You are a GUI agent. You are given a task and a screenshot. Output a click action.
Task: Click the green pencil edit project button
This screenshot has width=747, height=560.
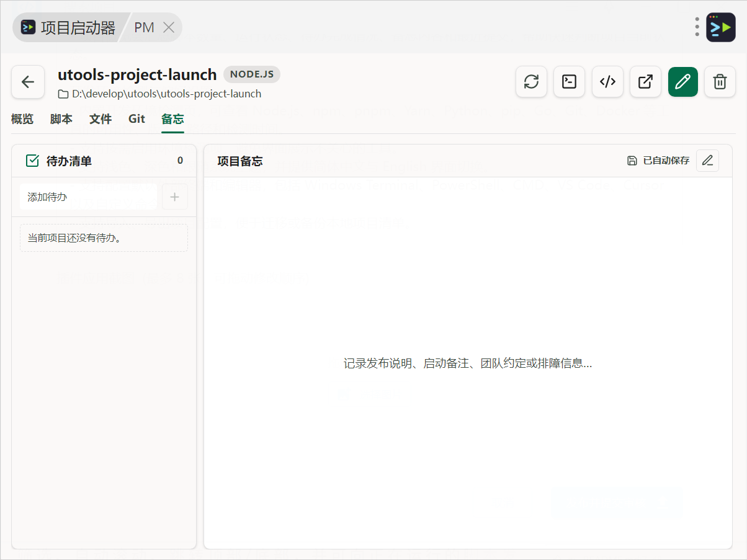(x=683, y=82)
